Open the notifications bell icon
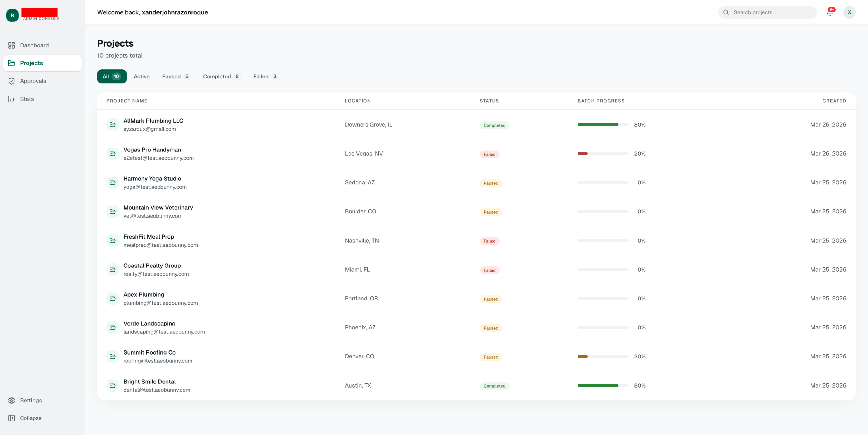The height and width of the screenshot is (435, 868). 830,12
